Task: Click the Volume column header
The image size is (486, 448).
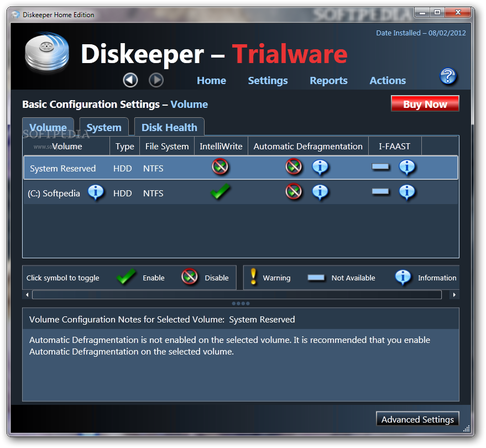Action: click(x=66, y=146)
